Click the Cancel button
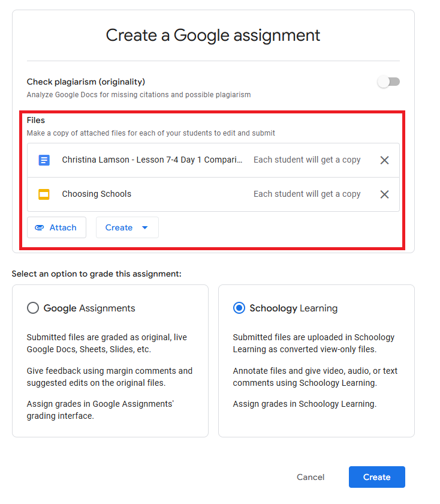The width and height of the screenshot is (440, 504). click(311, 477)
